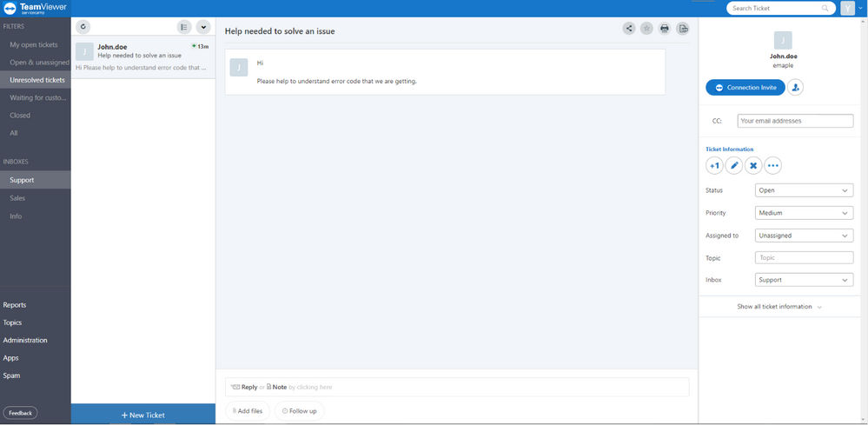Screen dimensions: 868x425
Task: Go to Topics
Action: click(13, 322)
